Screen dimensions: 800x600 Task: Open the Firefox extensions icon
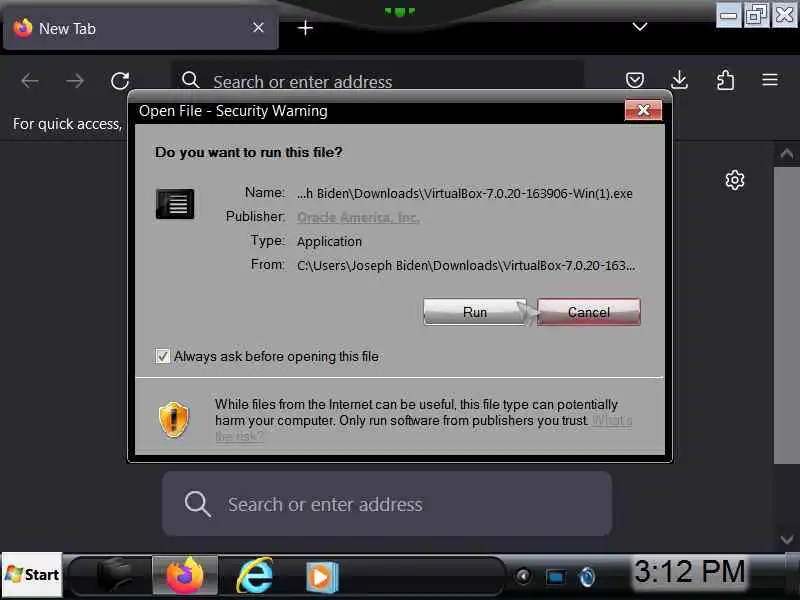tap(725, 80)
